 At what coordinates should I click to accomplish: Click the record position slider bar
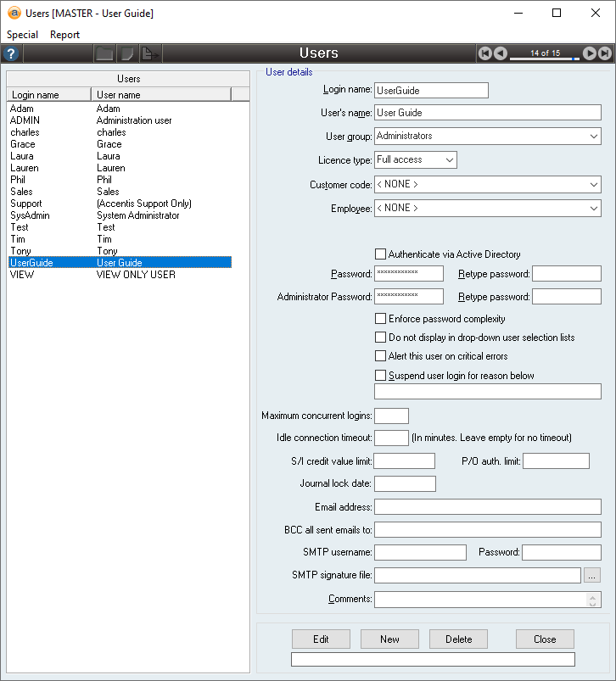(545, 59)
